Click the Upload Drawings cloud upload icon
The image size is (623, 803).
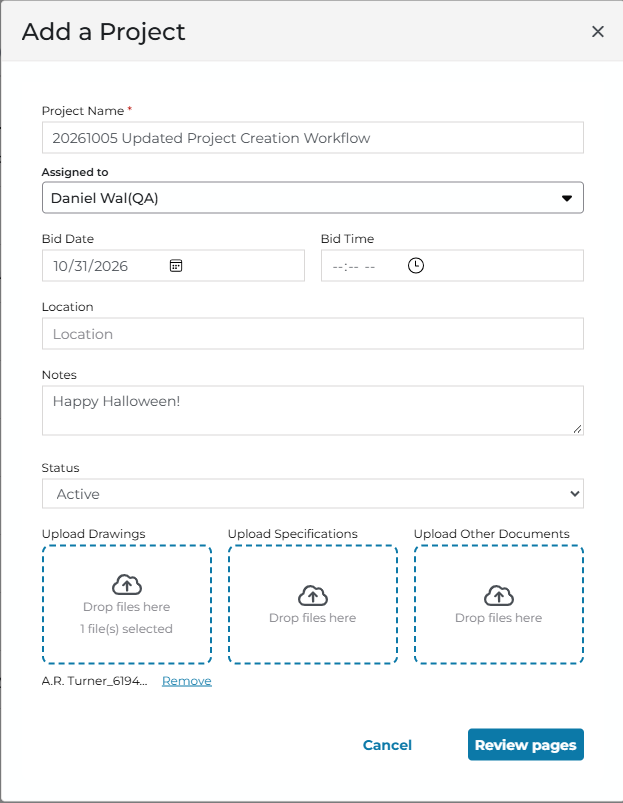click(126, 584)
